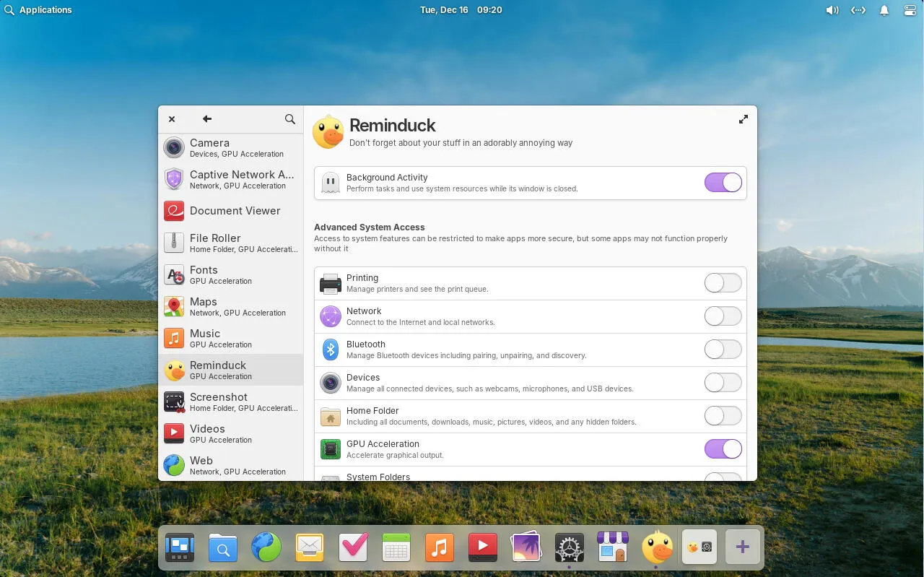Launch Reminduck from the dock

pyautogui.click(x=655, y=547)
